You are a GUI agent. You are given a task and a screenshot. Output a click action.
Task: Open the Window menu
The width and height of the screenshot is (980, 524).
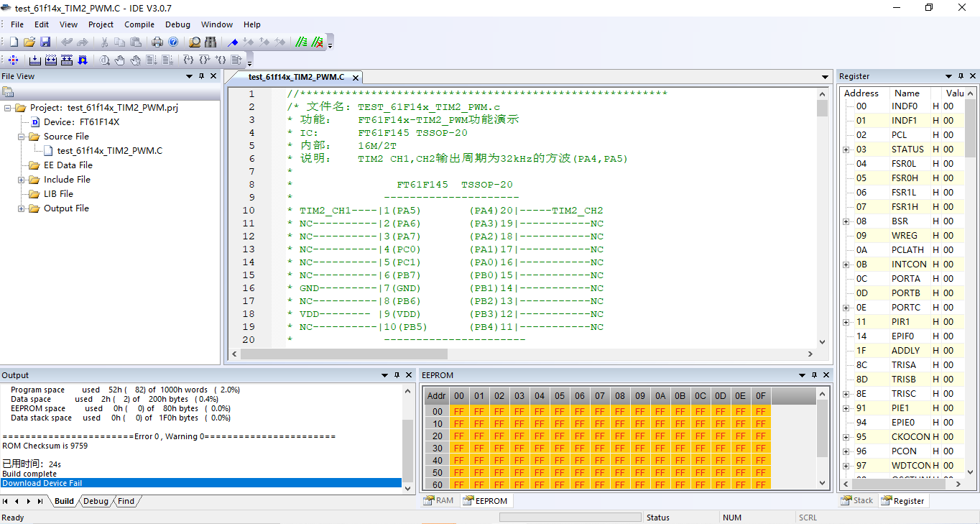[x=217, y=24]
